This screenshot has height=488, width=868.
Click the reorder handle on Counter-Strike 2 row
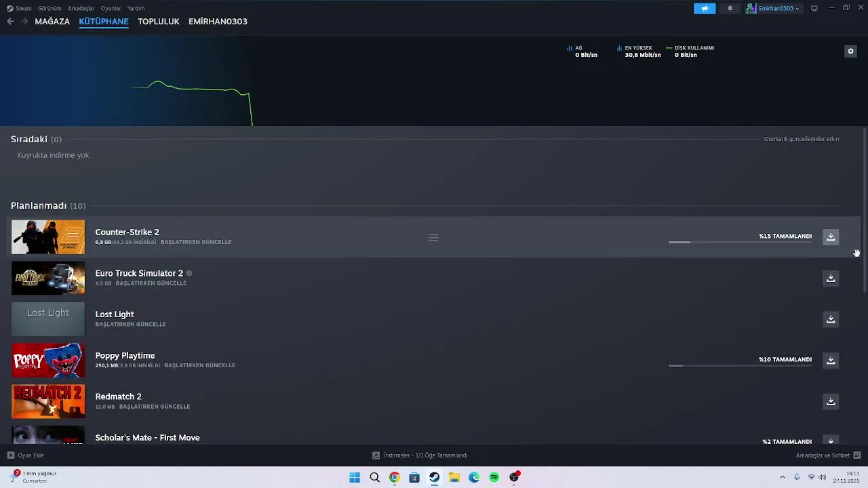(433, 237)
